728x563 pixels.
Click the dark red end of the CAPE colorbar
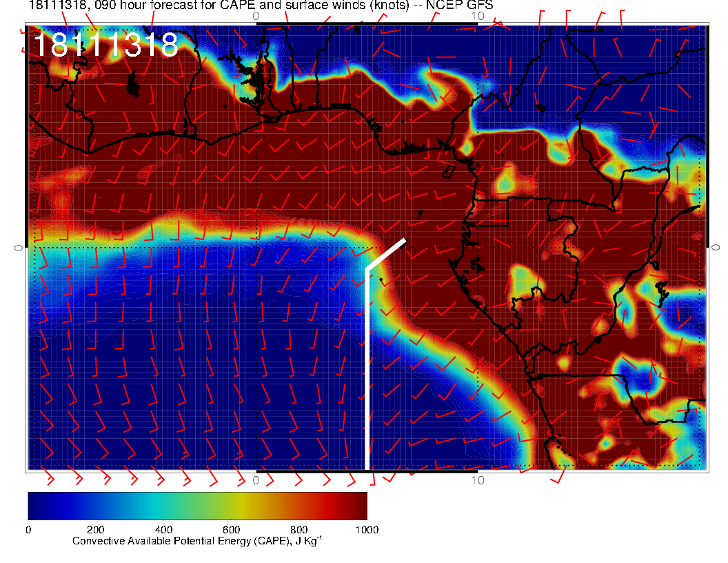point(358,506)
